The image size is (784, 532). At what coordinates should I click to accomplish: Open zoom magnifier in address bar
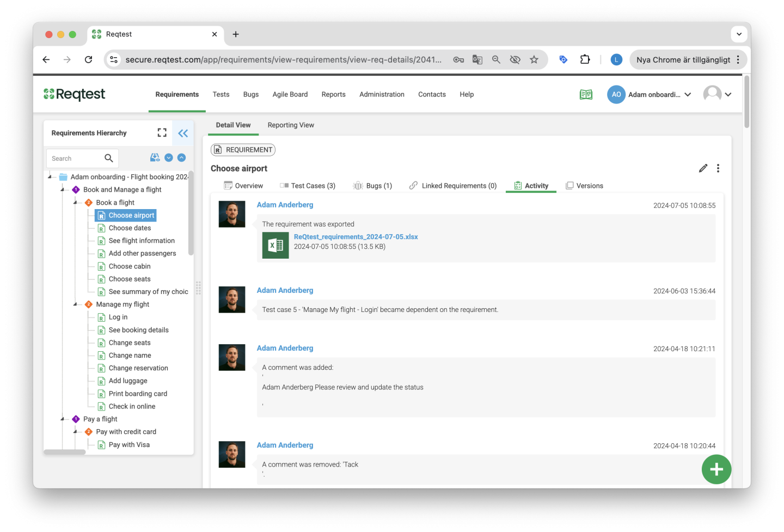(496, 59)
